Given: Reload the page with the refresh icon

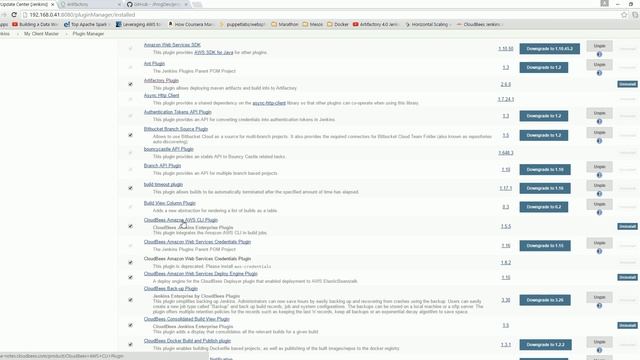Looking at the screenshot, I should point(14,15).
